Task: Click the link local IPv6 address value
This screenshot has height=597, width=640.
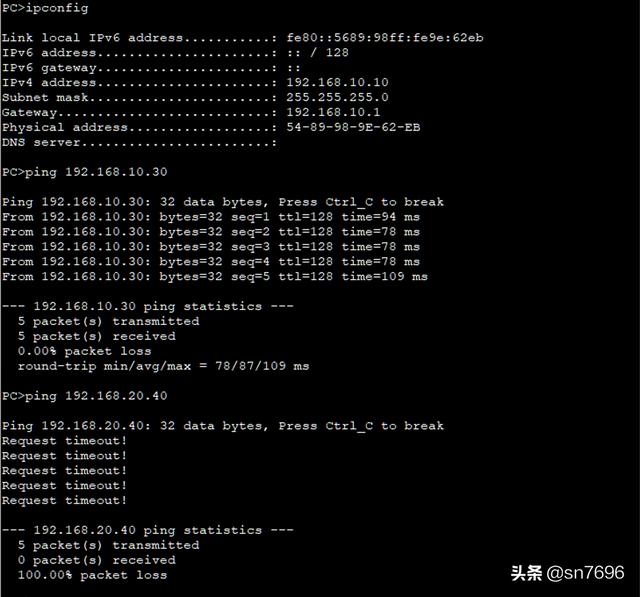Action: [x=384, y=38]
